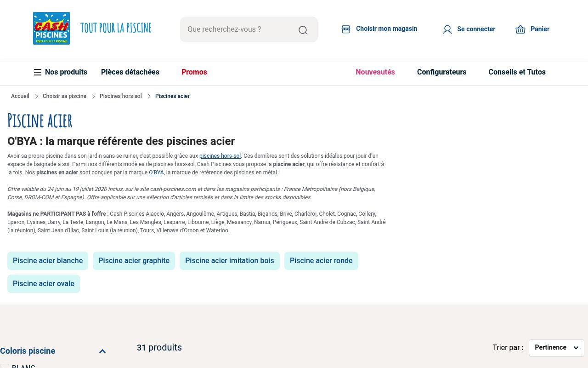
Task: Select Piscine acier imitation bois chip
Action: [230, 261]
